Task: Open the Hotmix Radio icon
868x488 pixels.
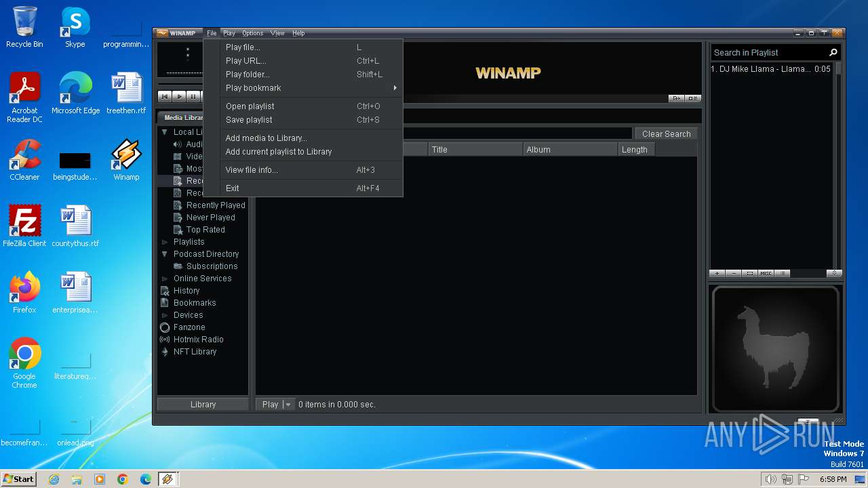Action: pos(165,340)
